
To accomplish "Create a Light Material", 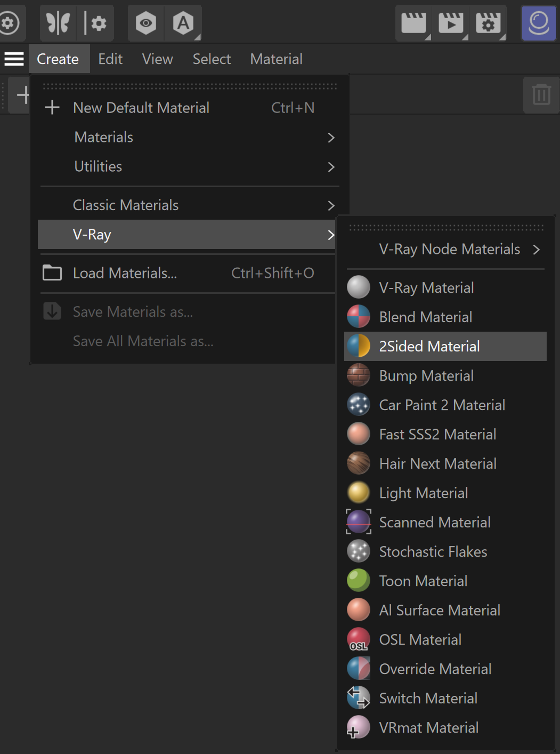I will (x=445, y=493).
